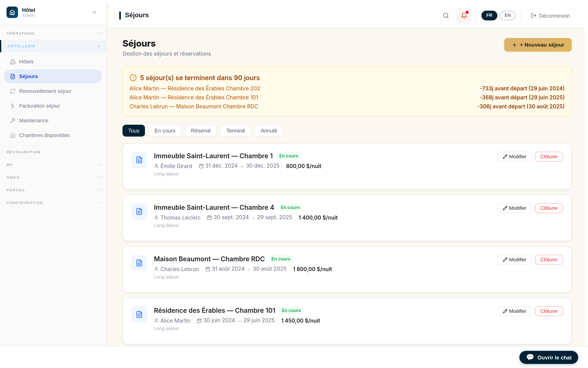Click the '800,00 $/nuit' rate
588x368 pixels.
point(303,166)
